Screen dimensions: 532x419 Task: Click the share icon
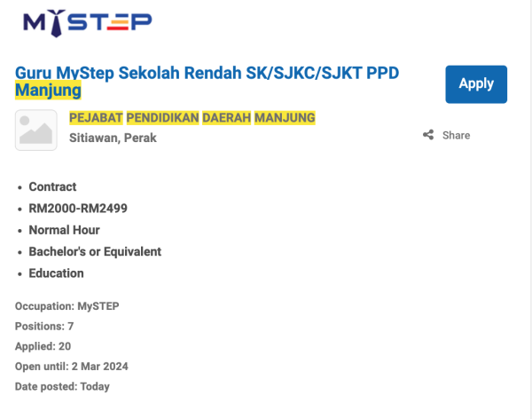(428, 135)
